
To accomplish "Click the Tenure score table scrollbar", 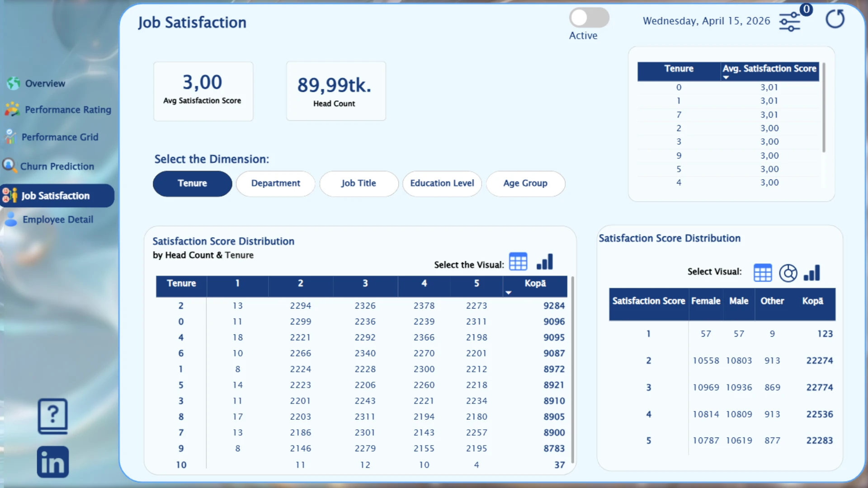I will point(824,108).
